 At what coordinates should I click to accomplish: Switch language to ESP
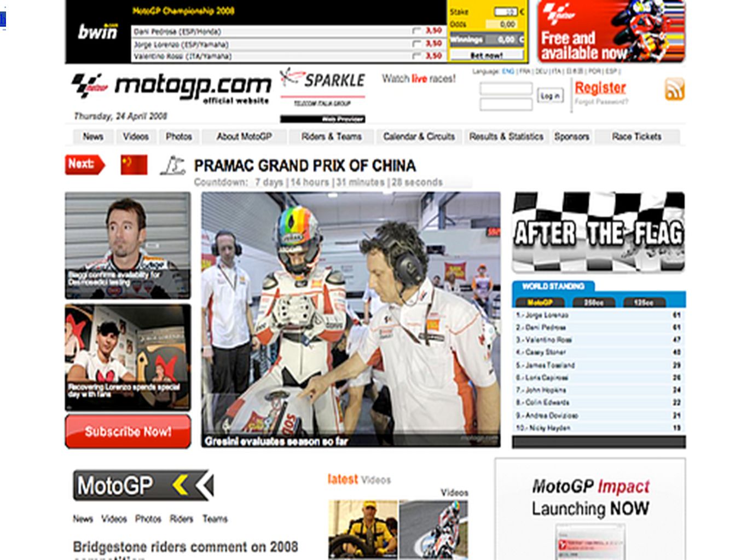(x=611, y=71)
